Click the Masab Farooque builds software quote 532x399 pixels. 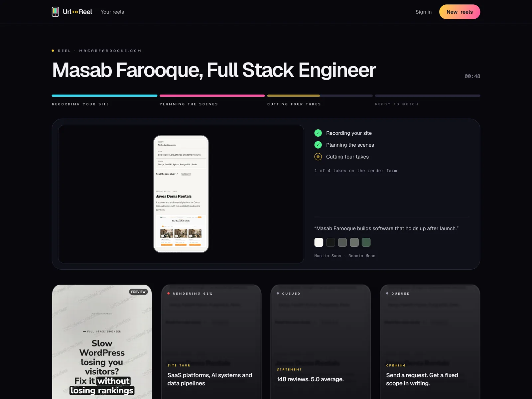click(386, 228)
